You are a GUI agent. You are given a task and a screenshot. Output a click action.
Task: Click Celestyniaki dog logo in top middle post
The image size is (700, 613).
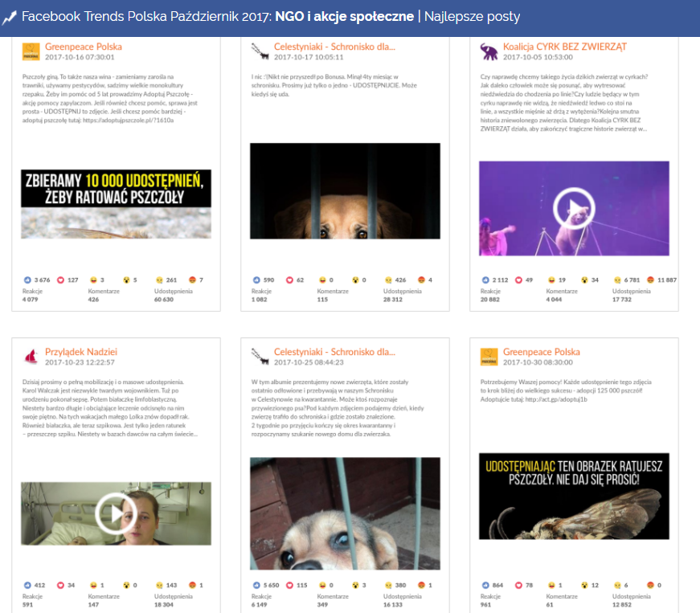coord(260,52)
